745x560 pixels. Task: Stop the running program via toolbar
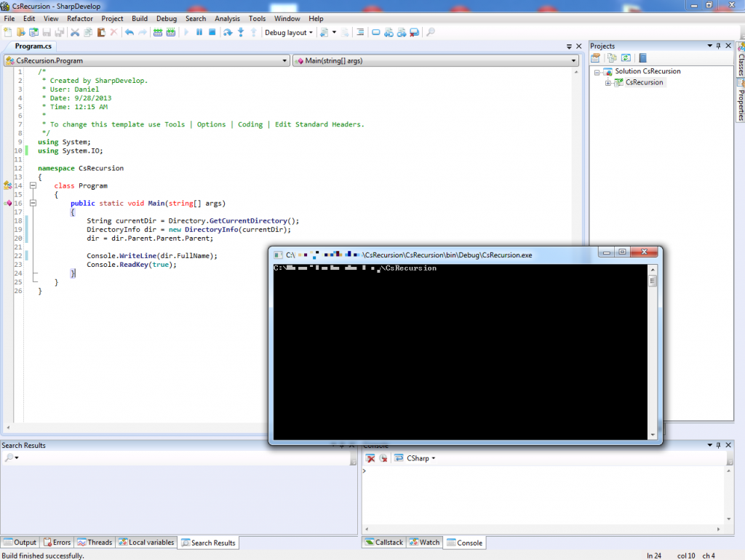(x=212, y=32)
